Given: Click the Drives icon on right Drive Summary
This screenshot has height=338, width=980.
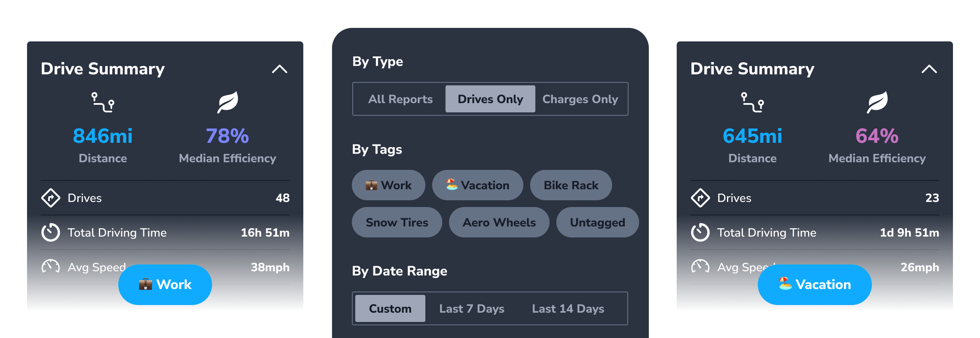Looking at the screenshot, I should click(x=701, y=198).
